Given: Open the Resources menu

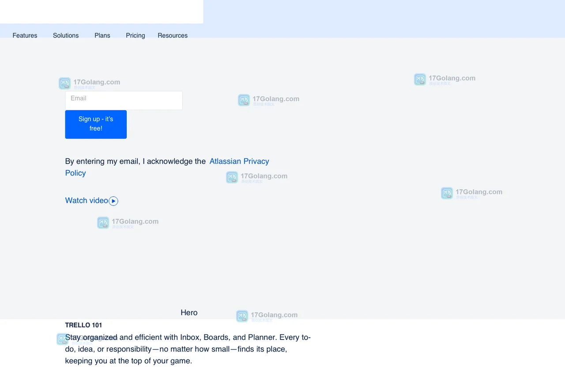Looking at the screenshot, I should pos(173,35).
